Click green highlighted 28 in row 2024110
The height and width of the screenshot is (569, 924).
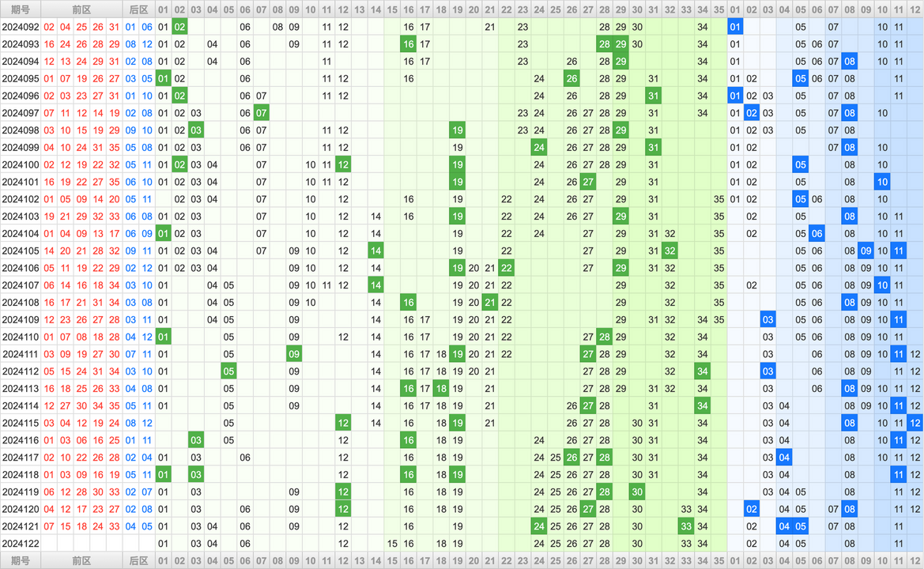[605, 337]
